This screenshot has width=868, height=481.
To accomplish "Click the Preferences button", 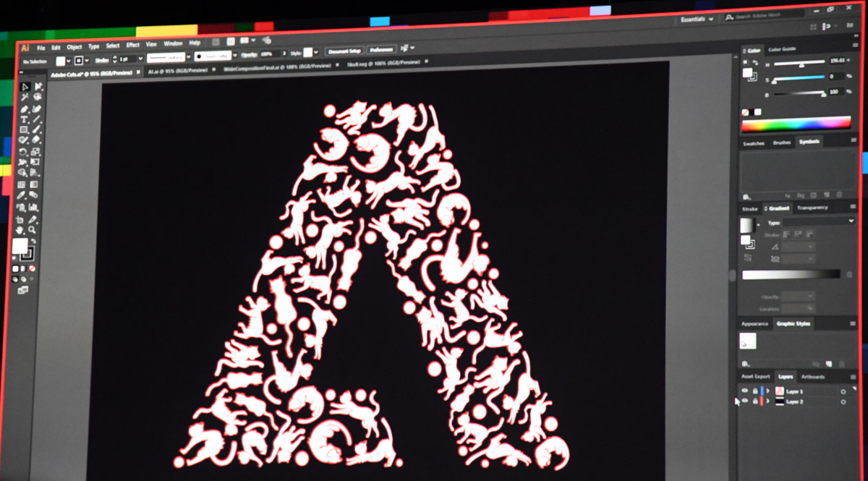I will [x=381, y=51].
